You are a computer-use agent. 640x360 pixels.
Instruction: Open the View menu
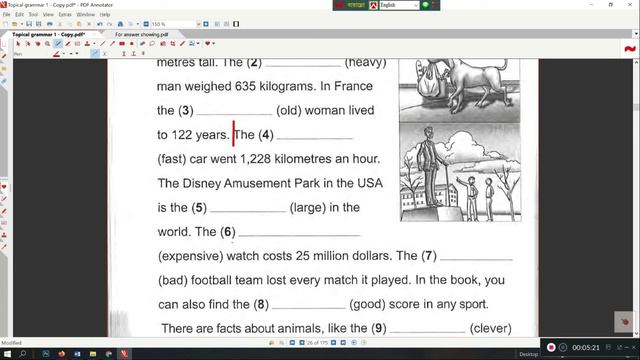pyautogui.click(x=48, y=14)
